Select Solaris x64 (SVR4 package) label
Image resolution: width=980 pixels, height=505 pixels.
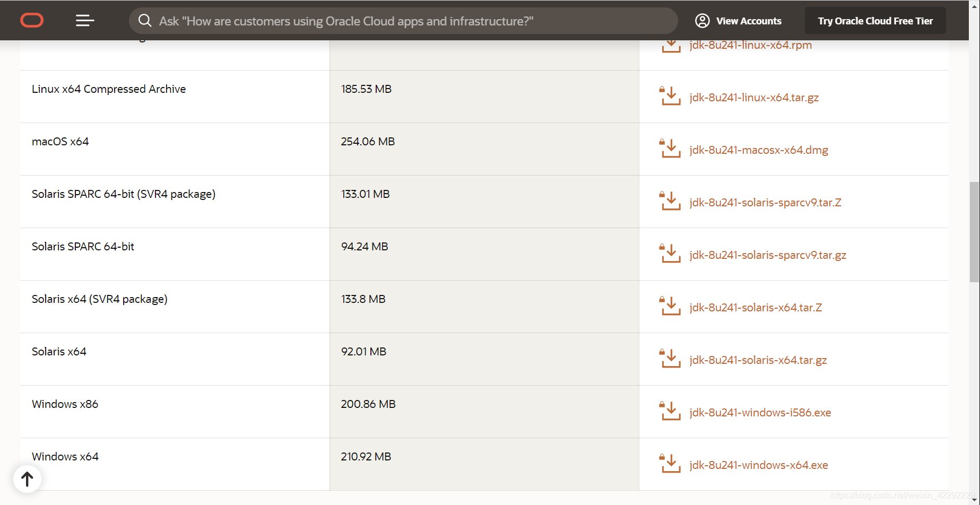(x=100, y=299)
